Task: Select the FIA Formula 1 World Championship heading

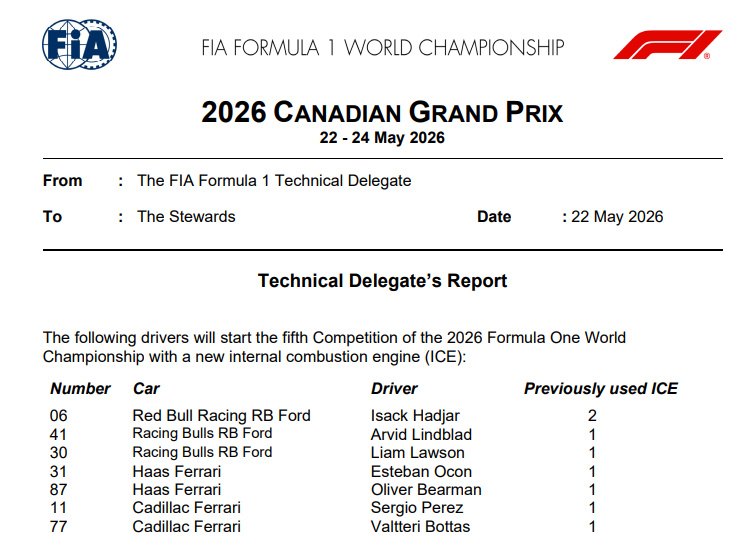Action: [383, 48]
